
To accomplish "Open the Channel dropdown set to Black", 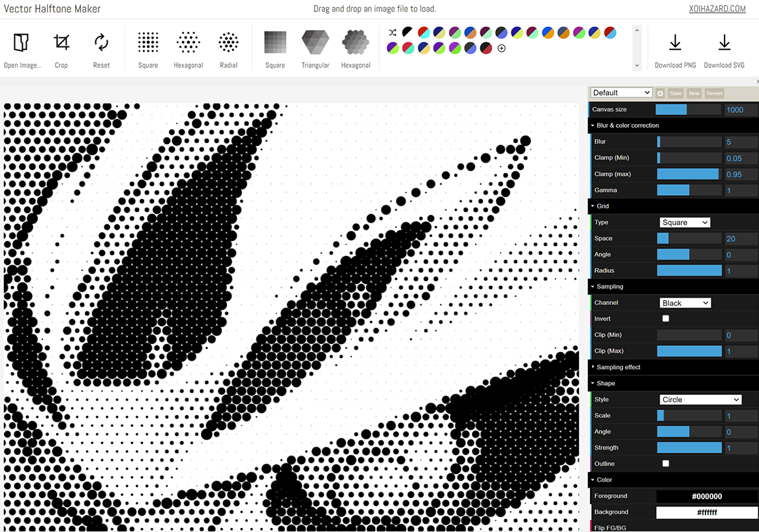I will click(685, 303).
